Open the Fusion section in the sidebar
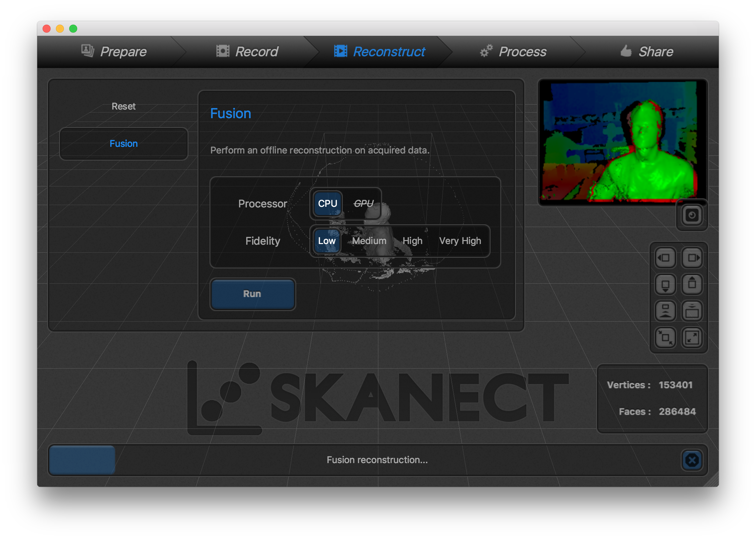This screenshot has height=540, width=756. pyautogui.click(x=123, y=143)
